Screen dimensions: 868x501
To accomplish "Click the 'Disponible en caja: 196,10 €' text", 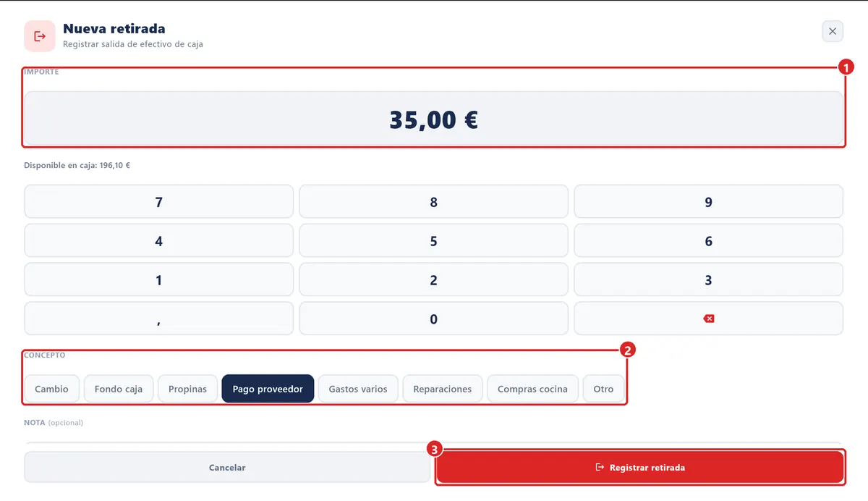I will pyautogui.click(x=77, y=165).
